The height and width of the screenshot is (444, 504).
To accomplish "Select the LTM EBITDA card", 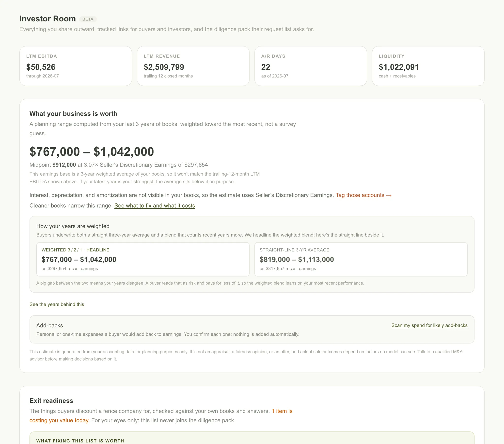I will [x=76, y=66].
